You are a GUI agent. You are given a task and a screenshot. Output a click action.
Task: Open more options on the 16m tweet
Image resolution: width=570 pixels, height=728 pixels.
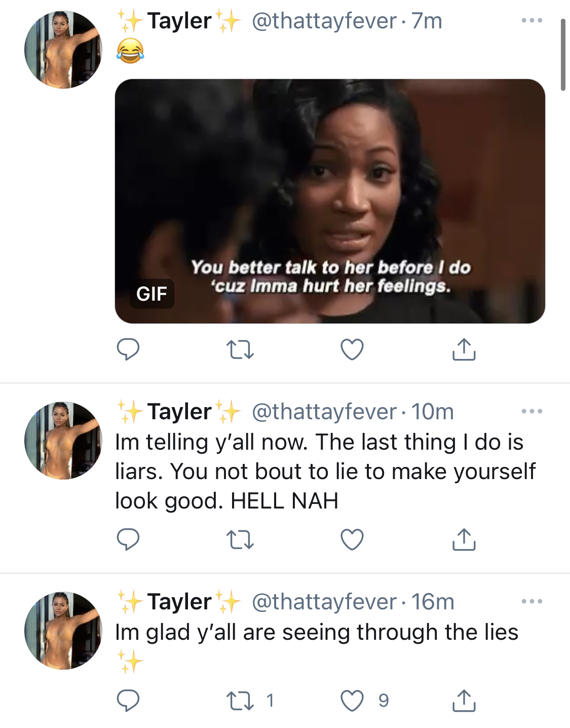(532, 601)
